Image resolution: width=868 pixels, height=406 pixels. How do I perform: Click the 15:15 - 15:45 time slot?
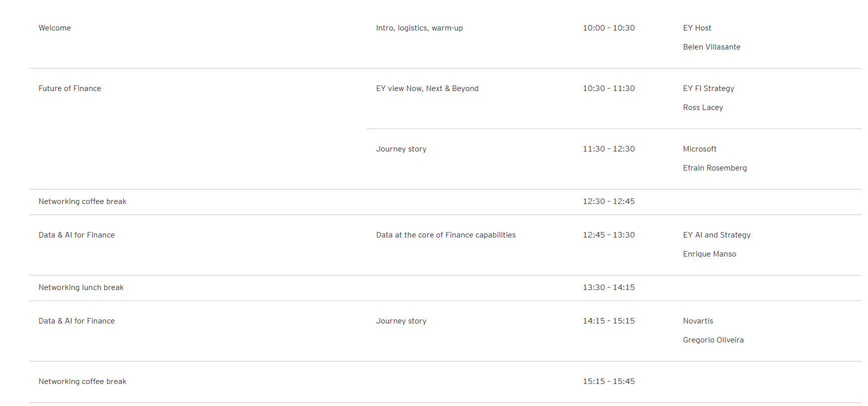[x=608, y=381]
